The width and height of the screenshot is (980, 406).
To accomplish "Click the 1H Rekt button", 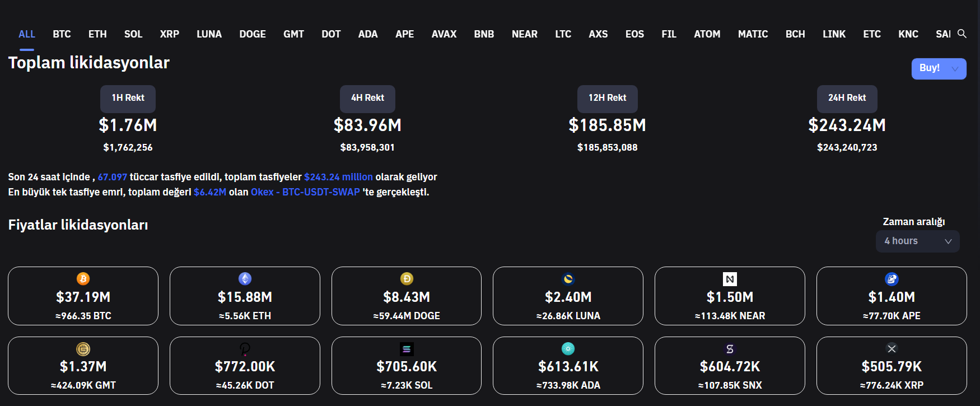I will click(x=128, y=98).
